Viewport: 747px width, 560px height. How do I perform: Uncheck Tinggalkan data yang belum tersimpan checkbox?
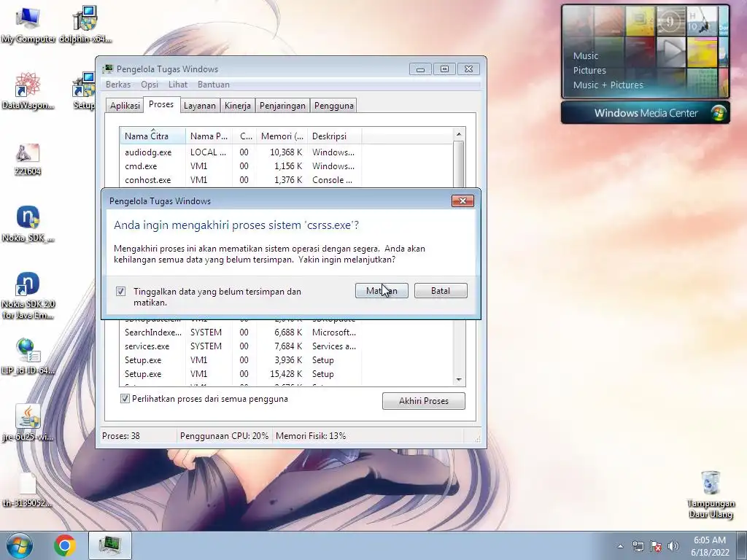pos(120,291)
